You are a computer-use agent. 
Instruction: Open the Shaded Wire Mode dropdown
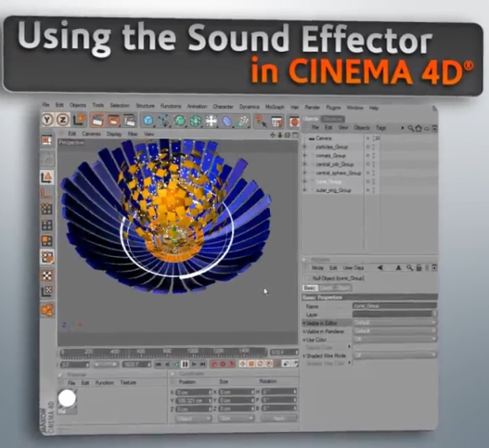click(394, 355)
